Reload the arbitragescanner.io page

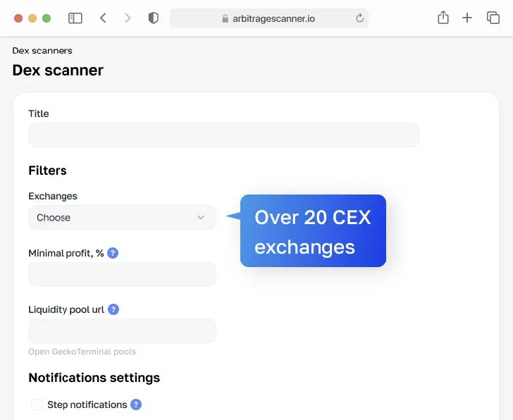pos(359,18)
